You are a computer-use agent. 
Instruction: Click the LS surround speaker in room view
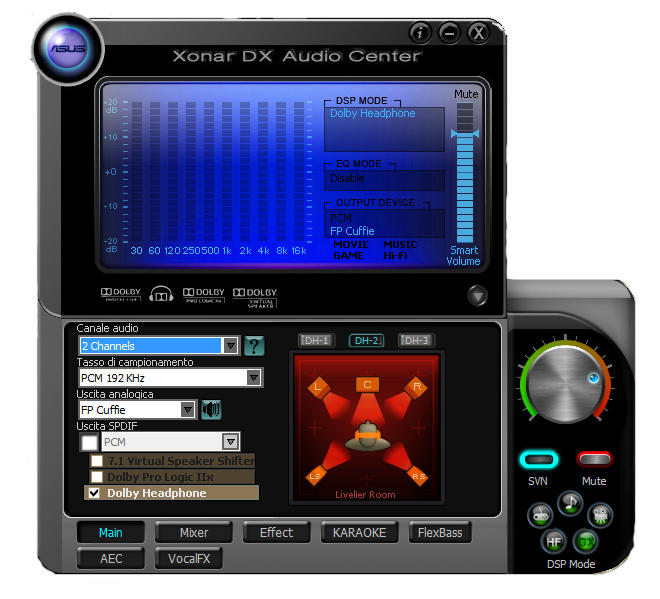click(x=315, y=476)
